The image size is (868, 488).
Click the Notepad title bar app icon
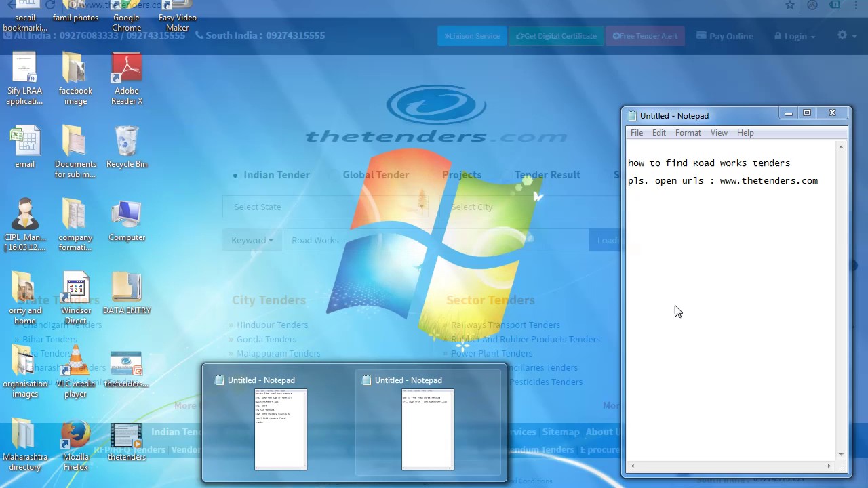(632, 116)
